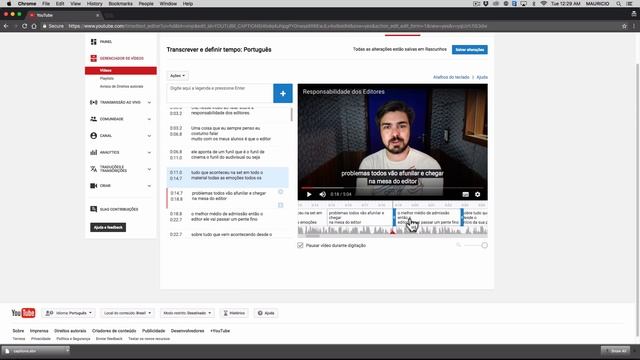Screen dimensions: 640x360
Task: Mute the video with the speaker icon
Action: click(322, 194)
